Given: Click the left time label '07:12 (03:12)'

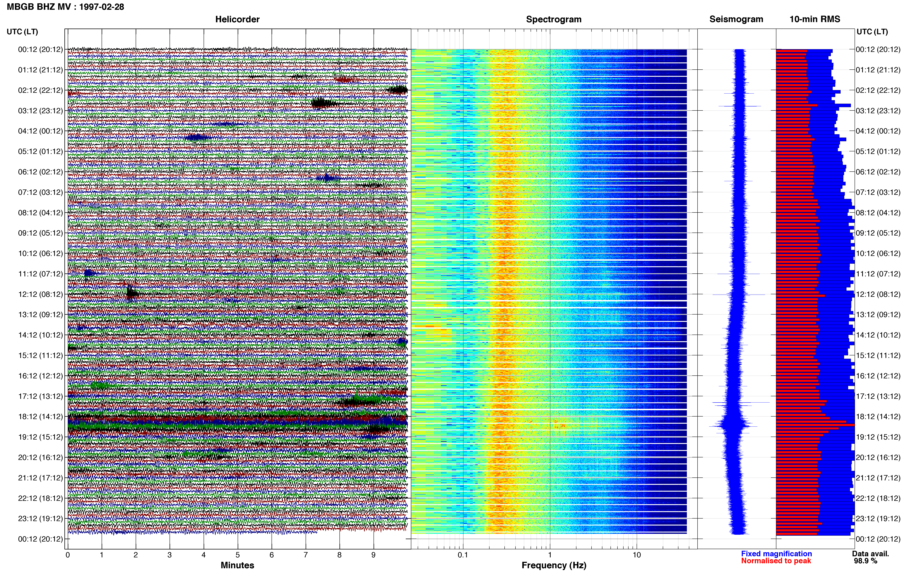Looking at the screenshot, I should click(x=41, y=192).
